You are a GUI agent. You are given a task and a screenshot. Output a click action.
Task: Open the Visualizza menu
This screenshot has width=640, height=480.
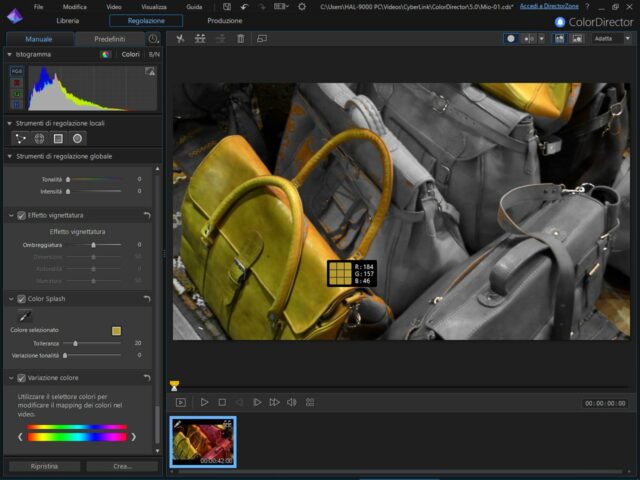tap(154, 7)
